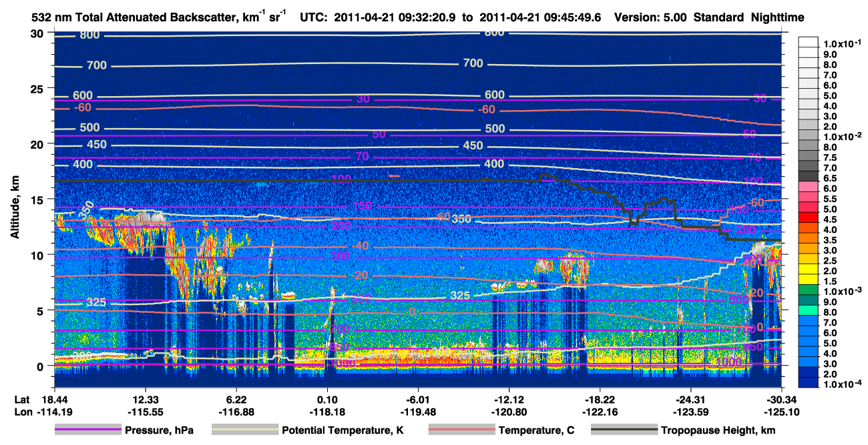The image size is (868, 445).
Task: Click the longitude value '-123.59'
Action: point(690,411)
